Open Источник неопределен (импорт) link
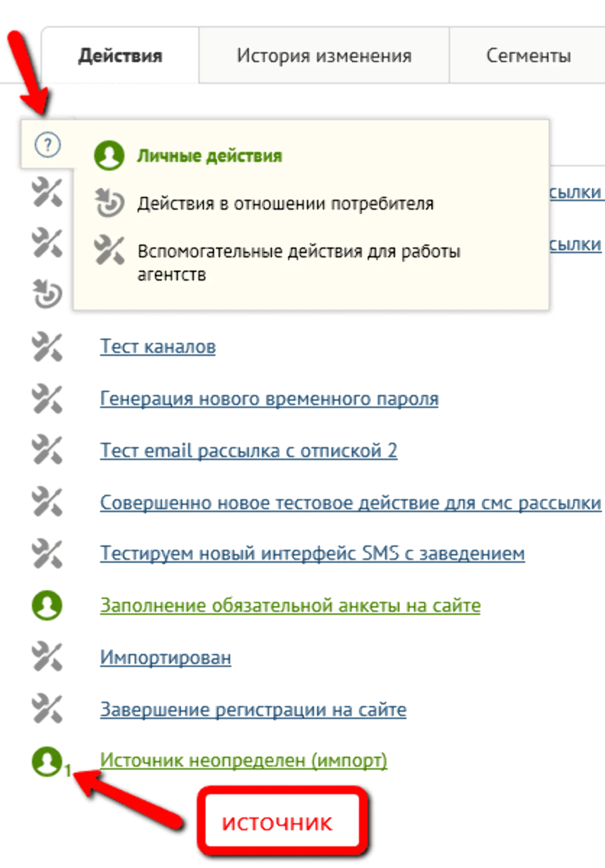The image size is (605, 868). 244,760
